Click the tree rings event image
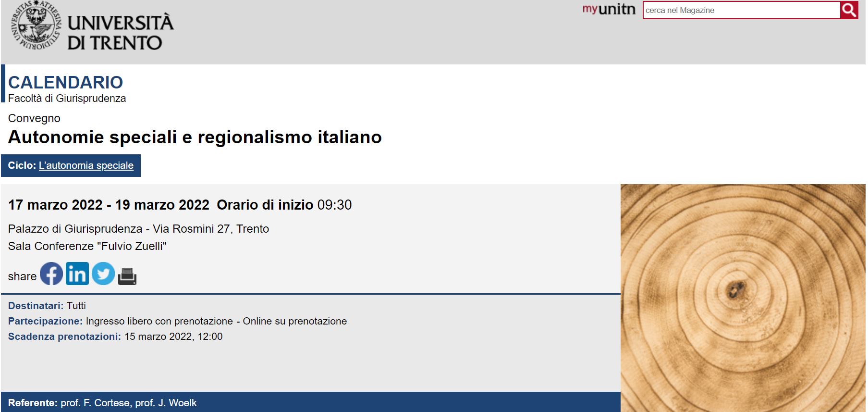 tap(742, 298)
